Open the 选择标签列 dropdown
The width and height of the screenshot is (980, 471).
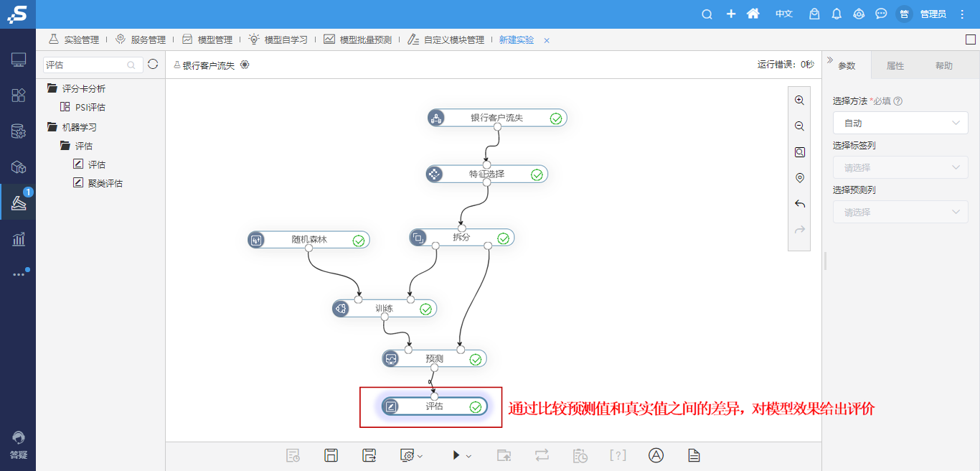click(900, 167)
